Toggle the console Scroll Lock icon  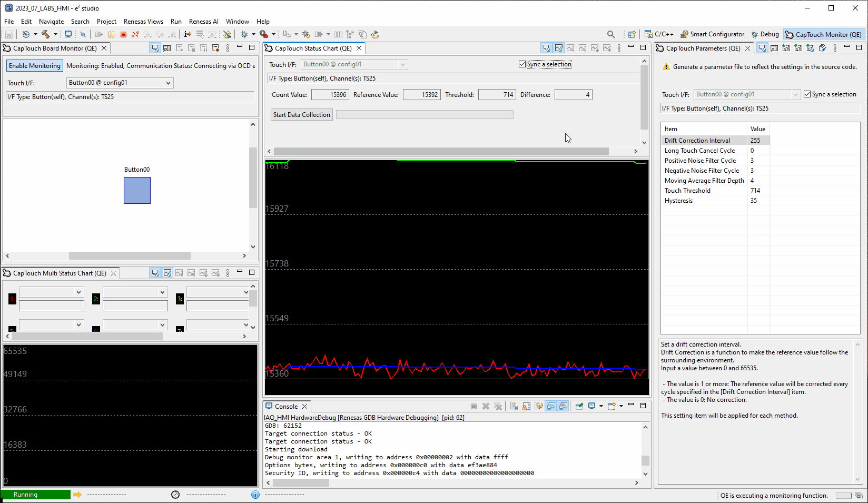pyautogui.click(x=526, y=406)
